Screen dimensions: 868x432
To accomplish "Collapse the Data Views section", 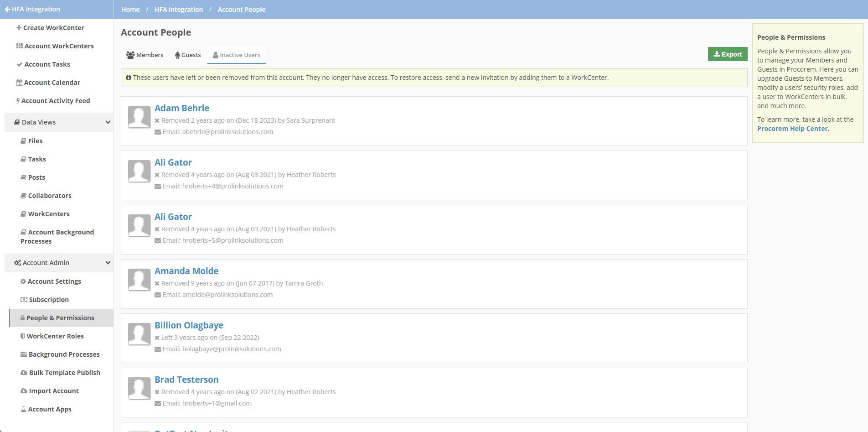I will click(x=108, y=122).
